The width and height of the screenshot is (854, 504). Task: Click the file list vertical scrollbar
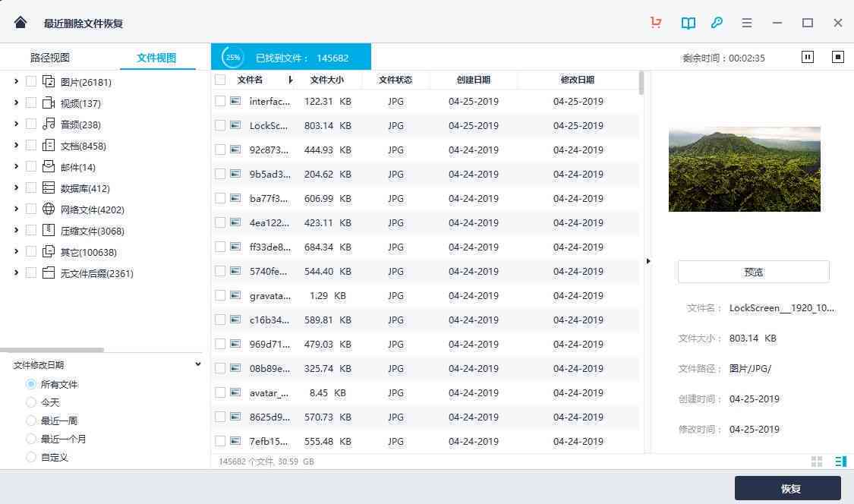click(x=641, y=83)
